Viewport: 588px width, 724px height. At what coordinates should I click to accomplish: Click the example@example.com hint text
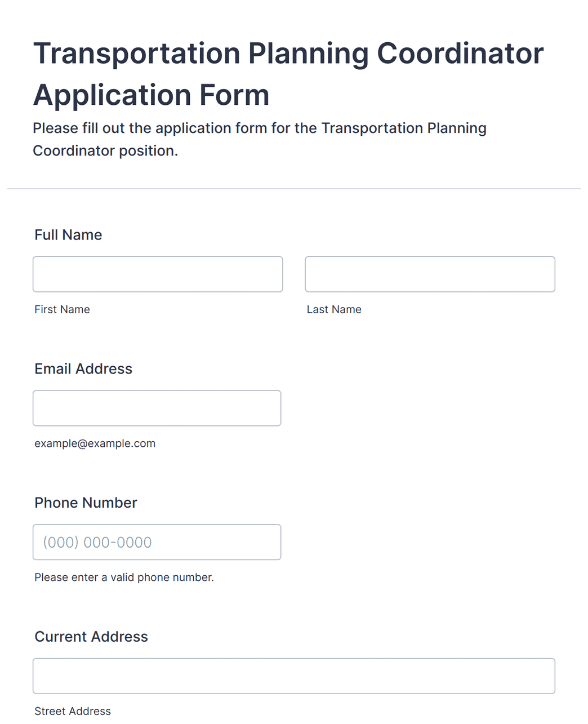click(x=95, y=443)
